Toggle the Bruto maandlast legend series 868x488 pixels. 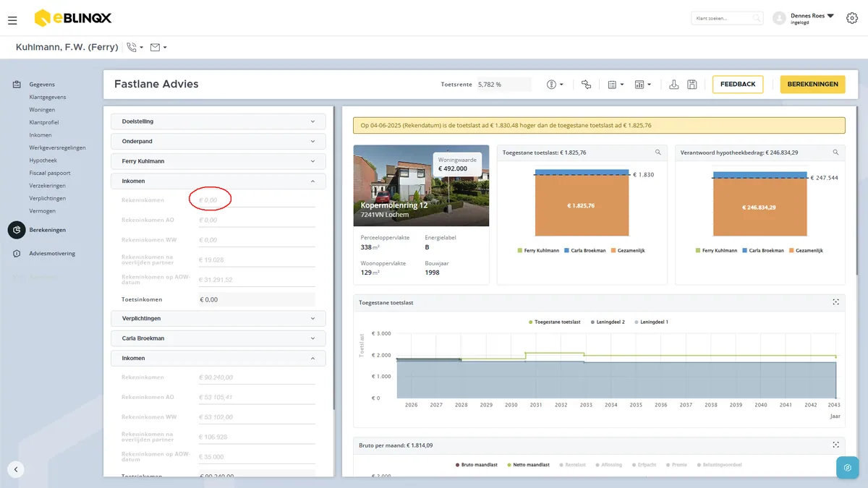[477, 465]
